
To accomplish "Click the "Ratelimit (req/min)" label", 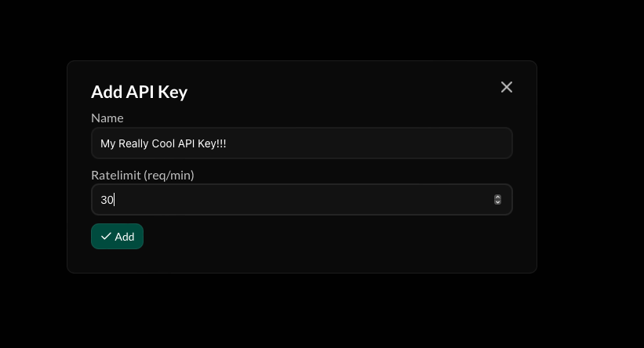I will [143, 175].
